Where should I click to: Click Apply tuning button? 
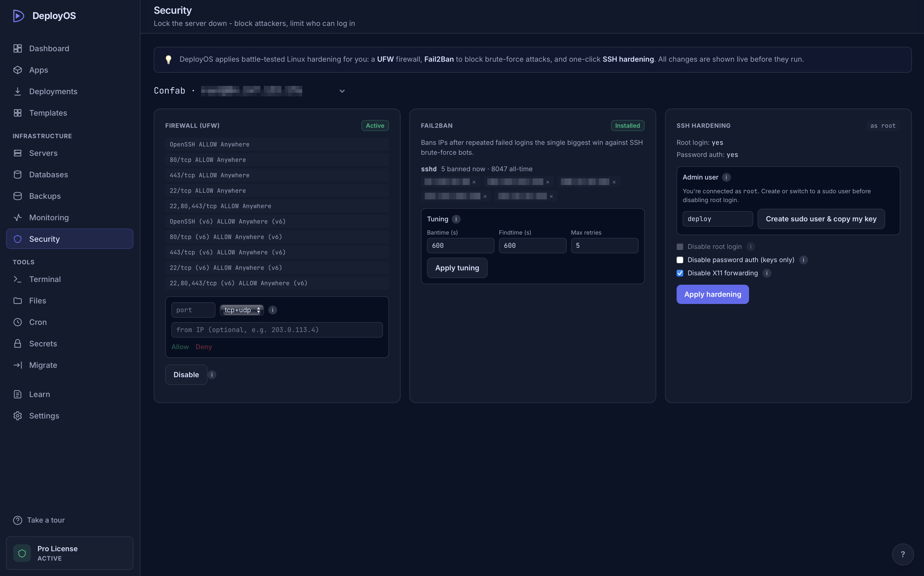tap(457, 268)
